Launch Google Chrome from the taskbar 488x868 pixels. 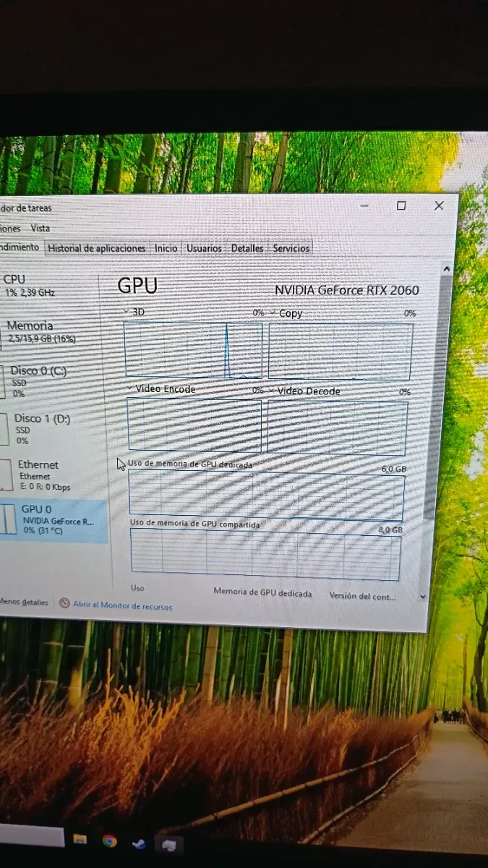pos(109,841)
